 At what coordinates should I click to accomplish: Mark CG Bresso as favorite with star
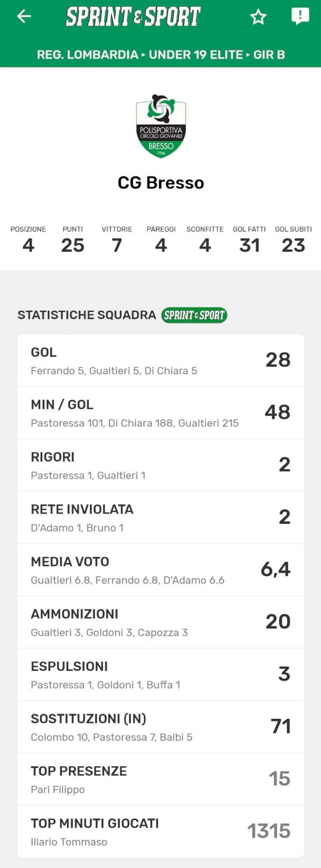(x=258, y=17)
